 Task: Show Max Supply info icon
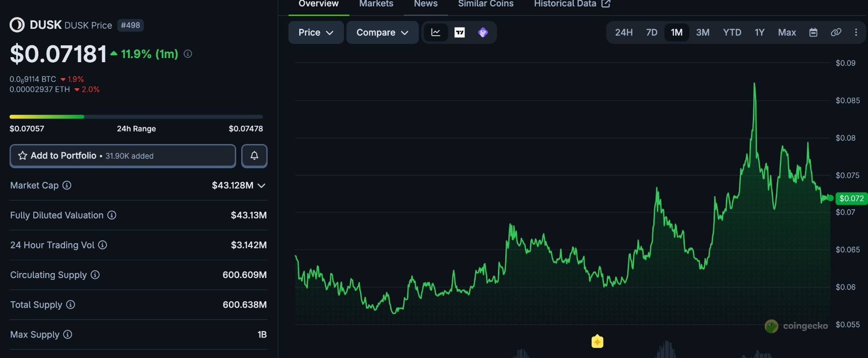pyautogui.click(x=68, y=334)
